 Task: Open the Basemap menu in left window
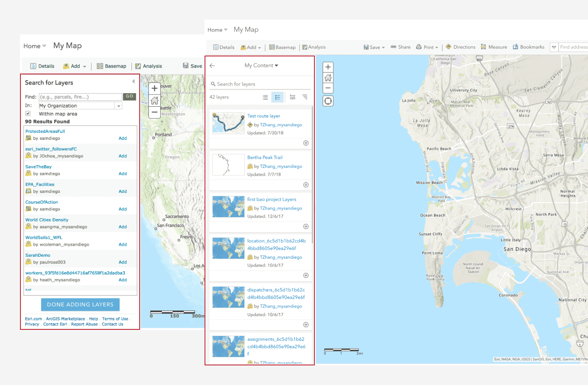point(111,66)
